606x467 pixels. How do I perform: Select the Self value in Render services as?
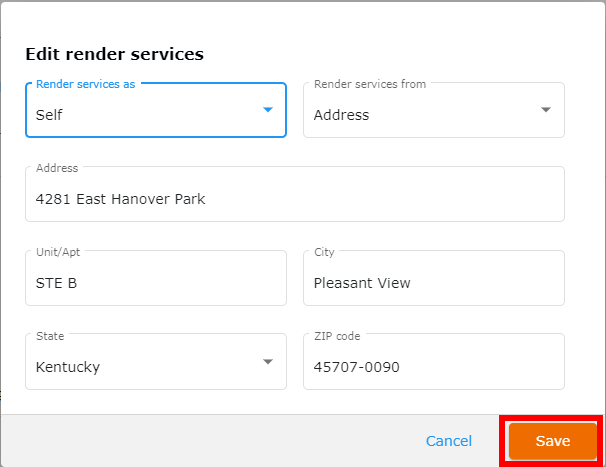(49, 115)
